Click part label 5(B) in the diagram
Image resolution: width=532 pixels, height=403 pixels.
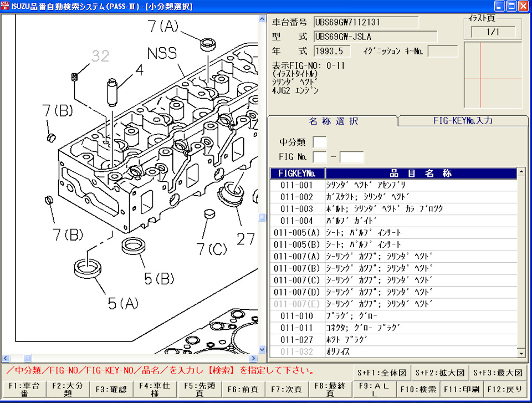[159, 278]
